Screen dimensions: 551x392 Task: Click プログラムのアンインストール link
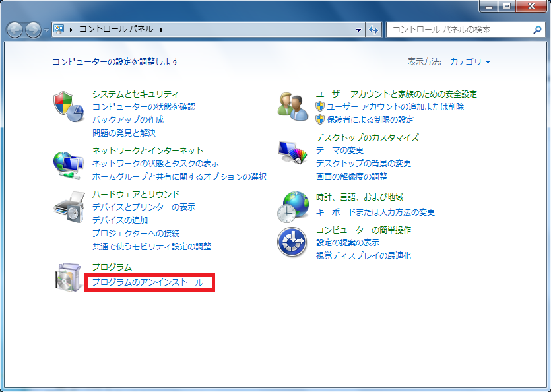(148, 282)
